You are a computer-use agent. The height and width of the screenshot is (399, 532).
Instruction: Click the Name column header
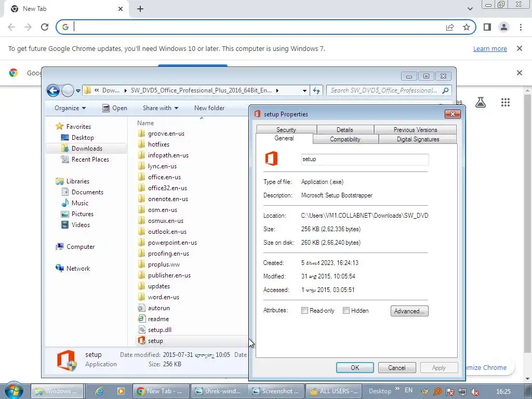pos(145,123)
